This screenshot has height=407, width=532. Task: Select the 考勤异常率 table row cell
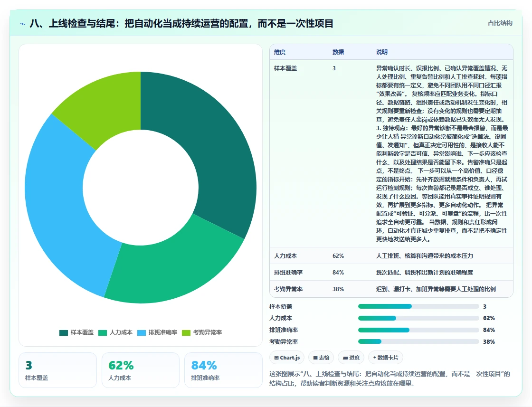[x=288, y=289]
